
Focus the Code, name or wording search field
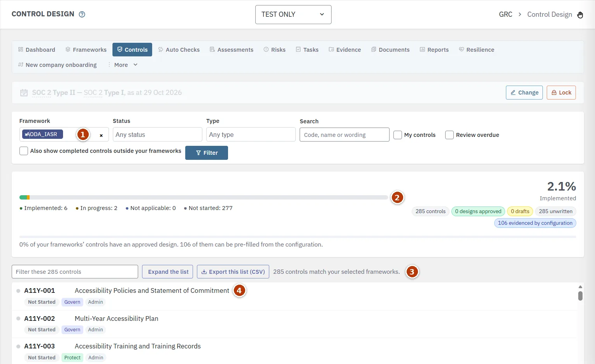click(x=344, y=135)
